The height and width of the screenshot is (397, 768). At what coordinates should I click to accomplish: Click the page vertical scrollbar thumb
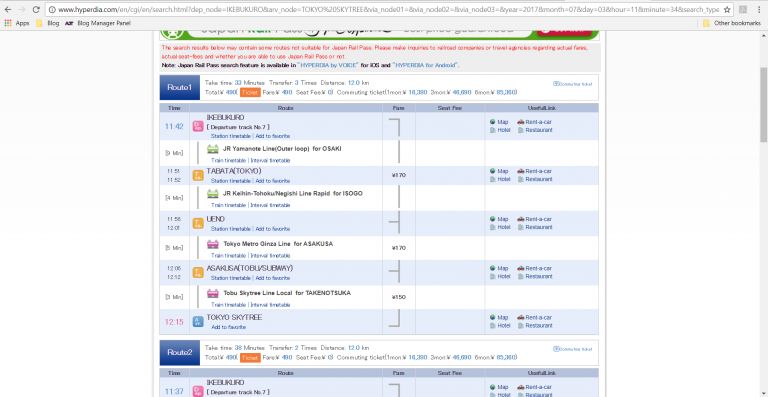click(763, 105)
